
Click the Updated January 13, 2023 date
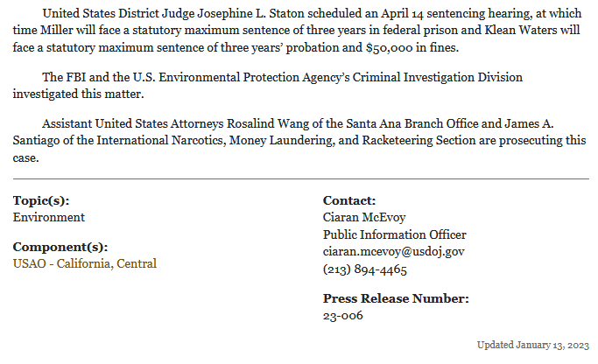[533, 345]
